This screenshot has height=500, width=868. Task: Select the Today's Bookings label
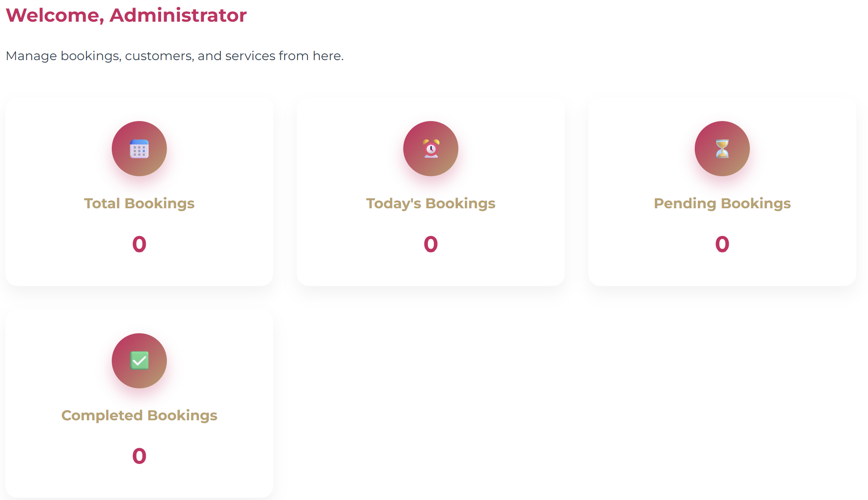pyautogui.click(x=431, y=203)
